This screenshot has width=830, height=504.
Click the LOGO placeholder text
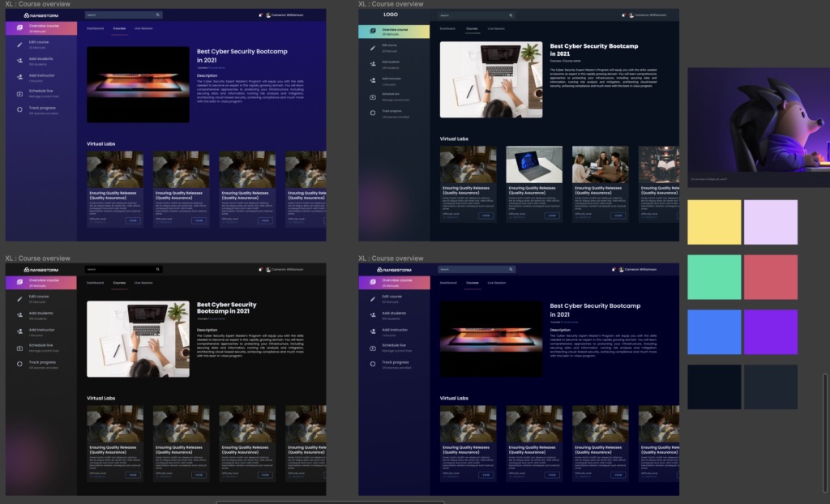tap(391, 15)
